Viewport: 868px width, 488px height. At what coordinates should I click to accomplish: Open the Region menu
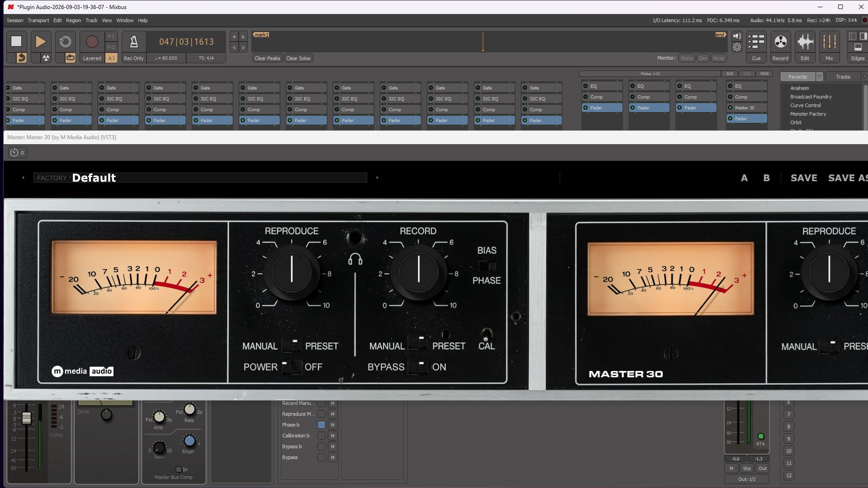click(73, 20)
